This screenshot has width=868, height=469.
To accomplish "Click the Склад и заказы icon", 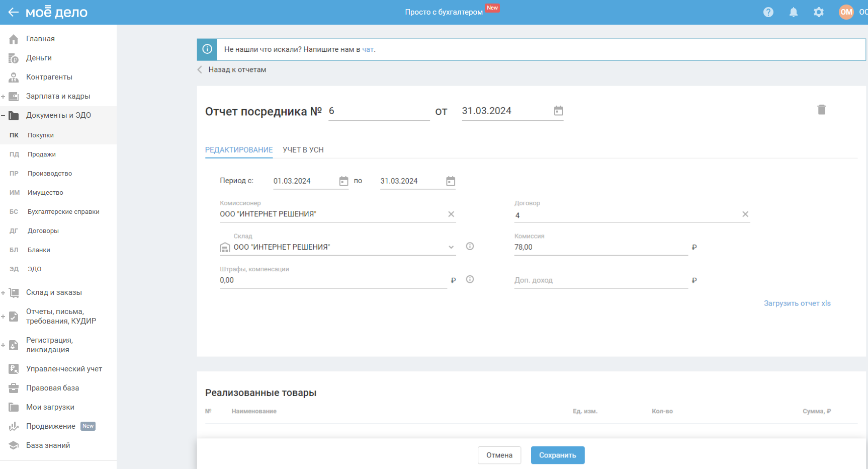I will 14,292.
